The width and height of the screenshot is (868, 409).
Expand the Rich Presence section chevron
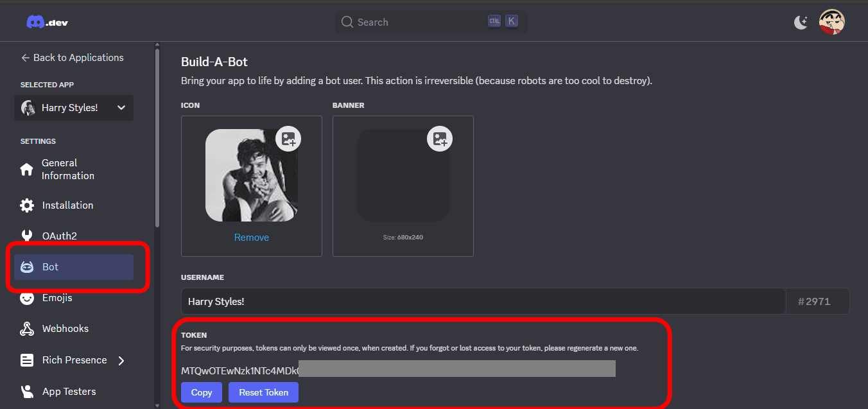pos(121,360)
